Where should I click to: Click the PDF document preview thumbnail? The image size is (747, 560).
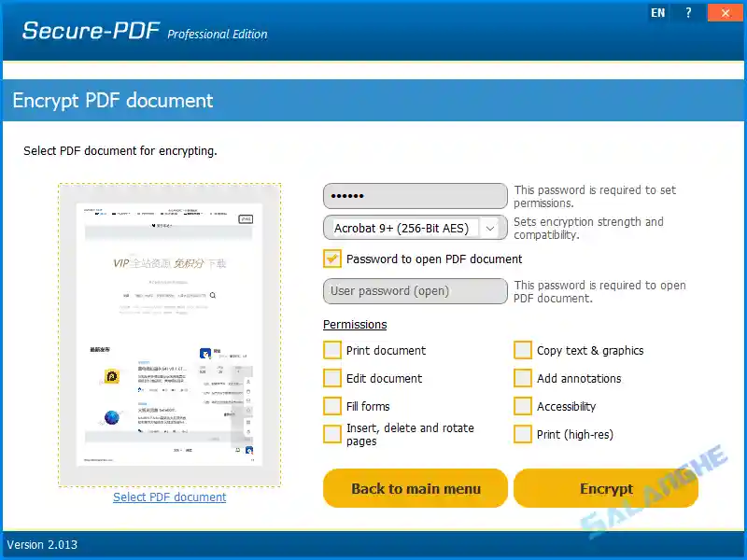pyautogui.click(x=169, y=331)
